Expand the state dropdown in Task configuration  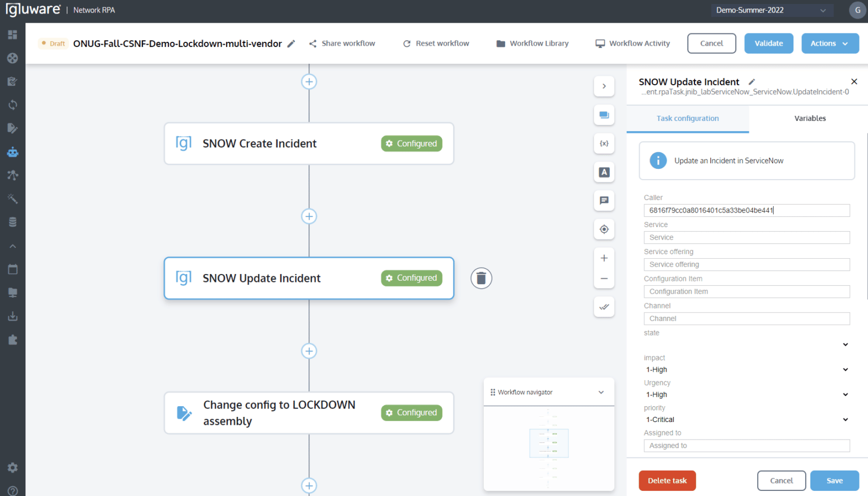tap(845, 344)
